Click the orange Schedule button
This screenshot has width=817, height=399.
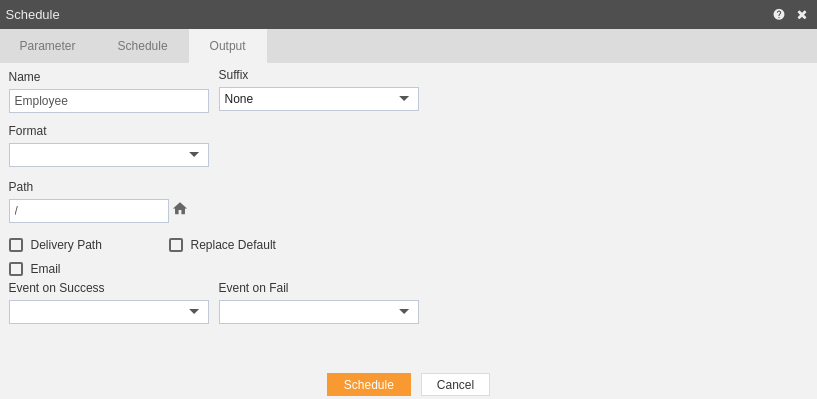tap(369, 384)
